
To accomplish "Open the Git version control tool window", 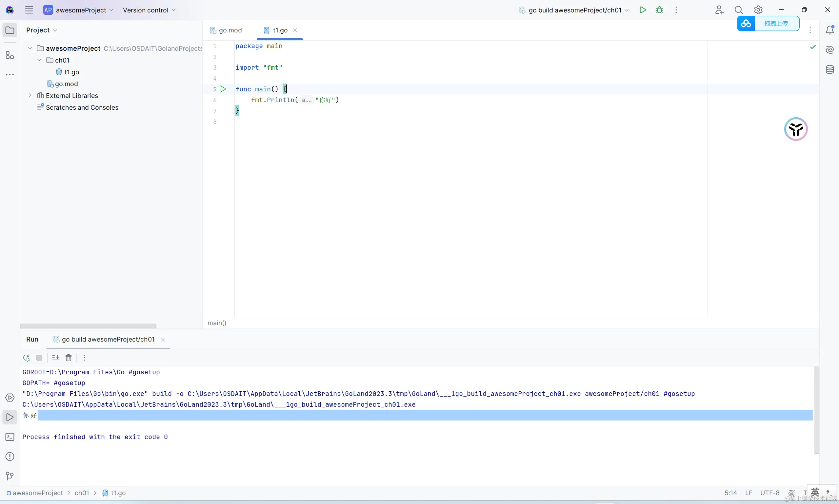I will (10, 476).
